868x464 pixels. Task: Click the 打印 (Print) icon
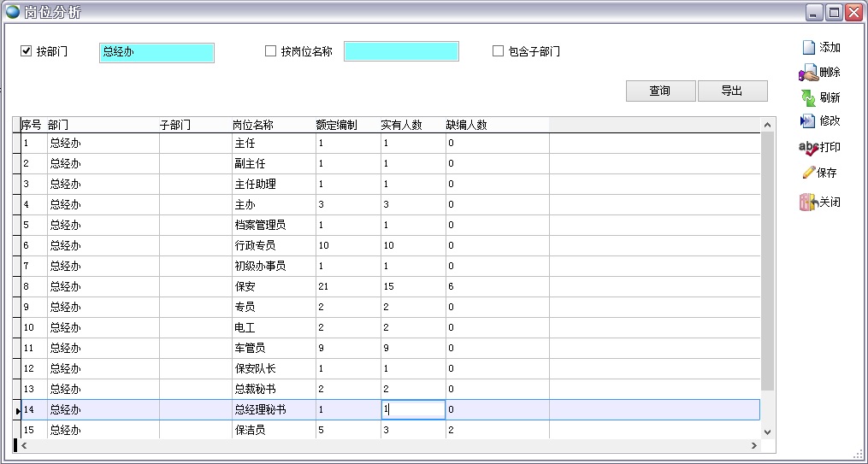point(808,148)
